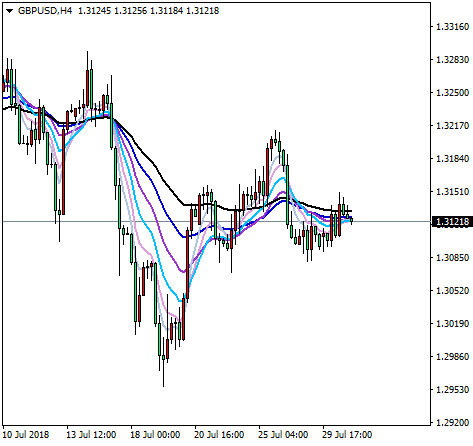Click the triangle arrow beside GBPUSD,H4
Viewport: 473px width, 446px height.
pyautogui.click(x=9, y=11)
